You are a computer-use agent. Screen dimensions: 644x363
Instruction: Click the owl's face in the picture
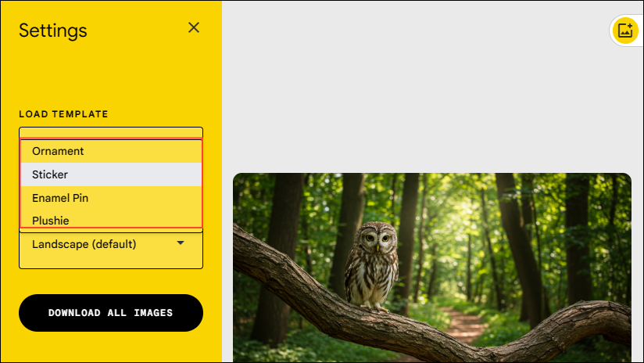(377, 238)
